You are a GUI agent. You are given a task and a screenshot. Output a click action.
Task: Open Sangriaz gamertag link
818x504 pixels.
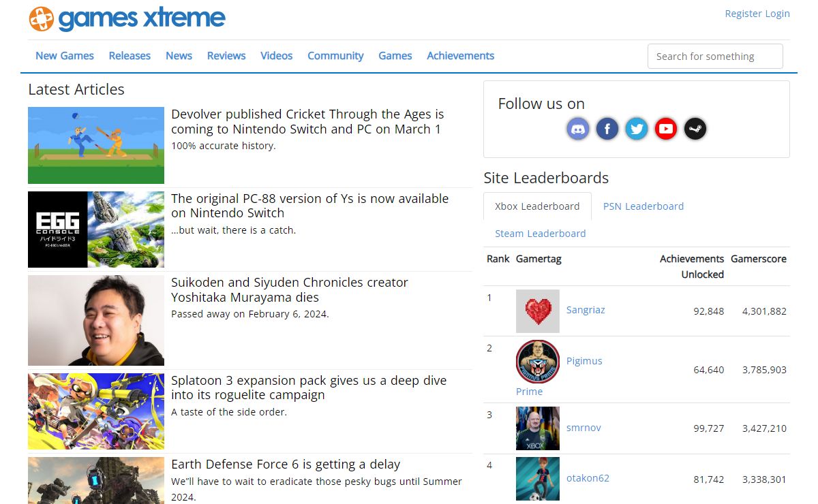[586, 310]
